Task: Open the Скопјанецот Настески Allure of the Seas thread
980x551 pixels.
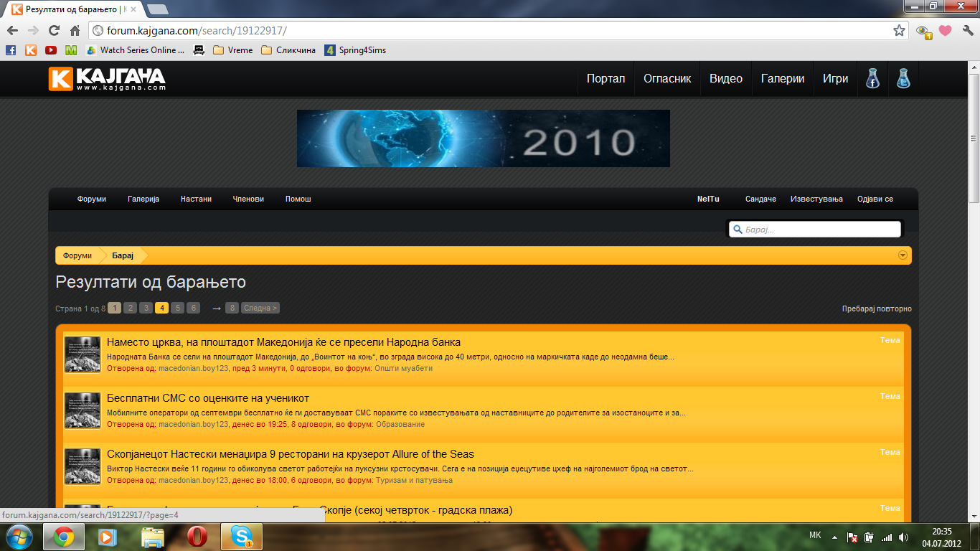Action: click(x=291, y=454)
